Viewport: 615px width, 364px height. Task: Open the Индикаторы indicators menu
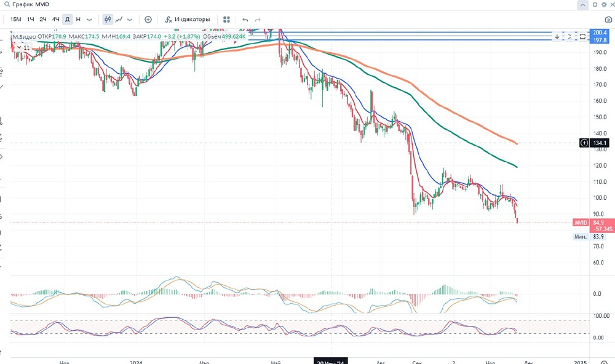point(187,19)
